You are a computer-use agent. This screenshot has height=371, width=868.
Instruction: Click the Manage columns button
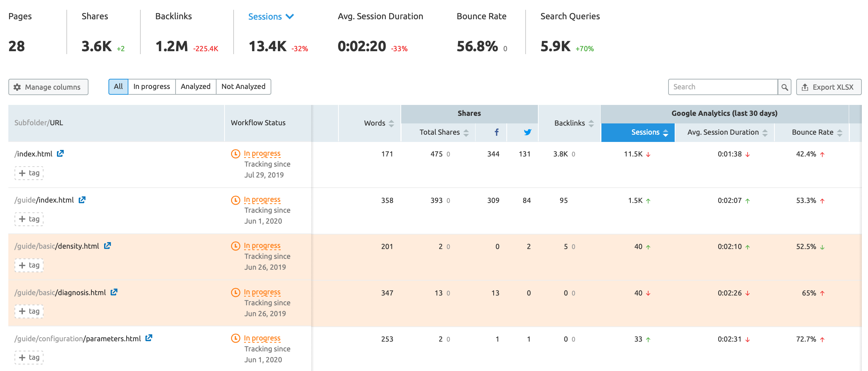point(48,87)
